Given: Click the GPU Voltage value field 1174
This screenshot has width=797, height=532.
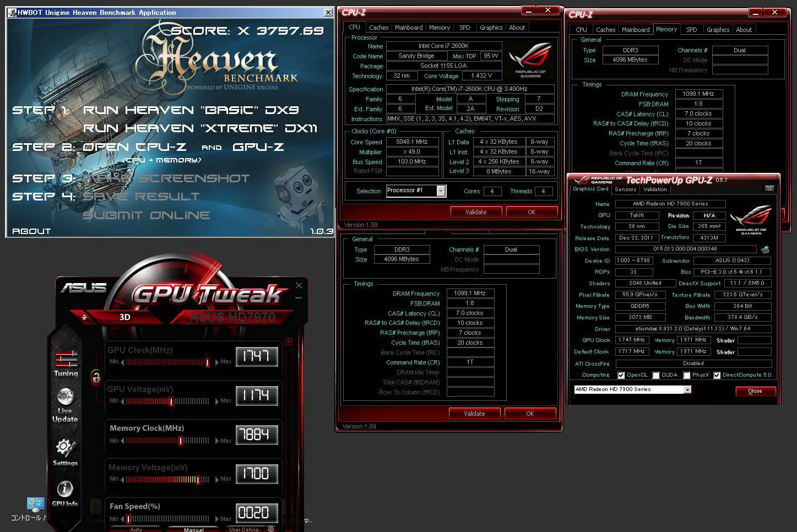Looking at the screenshot, I should pyautogui.click(x=257, y=396).
